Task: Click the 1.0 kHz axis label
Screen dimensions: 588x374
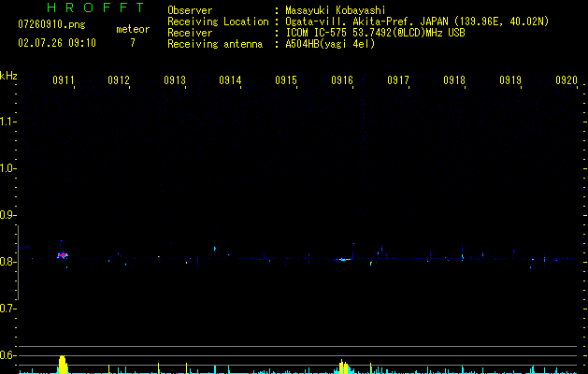Action: [x=7, y=168]
